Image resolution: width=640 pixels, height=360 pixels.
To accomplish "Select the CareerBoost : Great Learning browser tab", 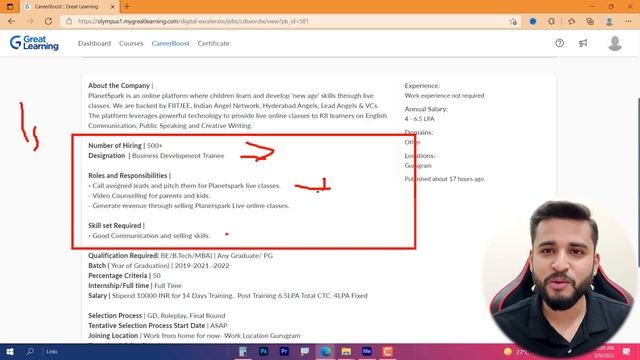I will (x=69, y=7).
